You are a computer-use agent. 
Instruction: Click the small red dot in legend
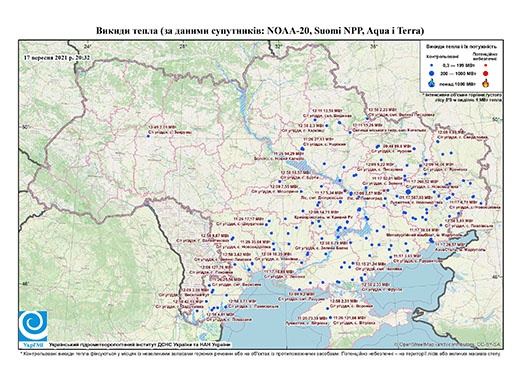tap(485, 65)
